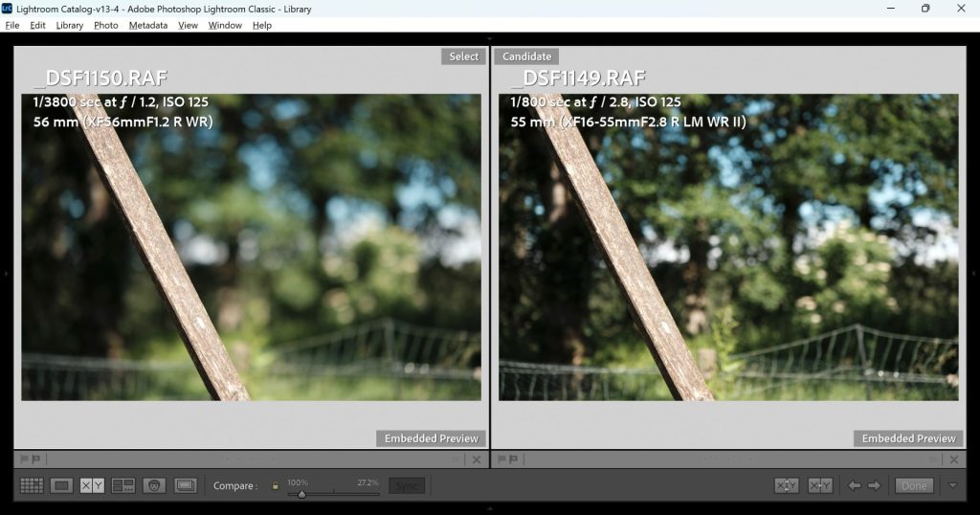
Task: Click the 55 mm XF16-55mmF2.8 lens text
Action: [x=629, y=122]
